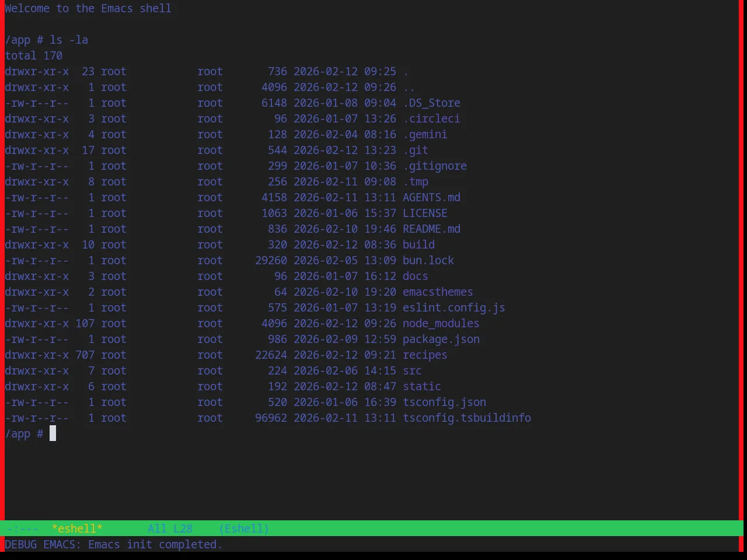This screenshot has width=747, height=560.
Task: Click the 6148 size of .DS_Store
Action: coord(274,103)
